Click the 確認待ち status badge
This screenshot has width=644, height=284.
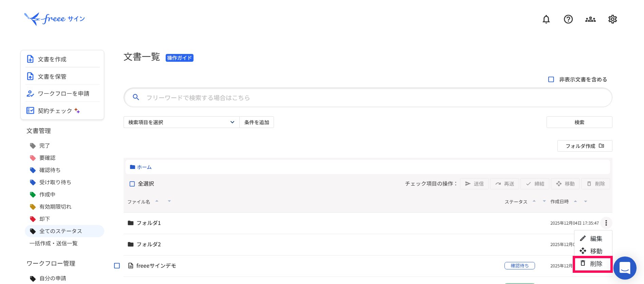point(519,266)
